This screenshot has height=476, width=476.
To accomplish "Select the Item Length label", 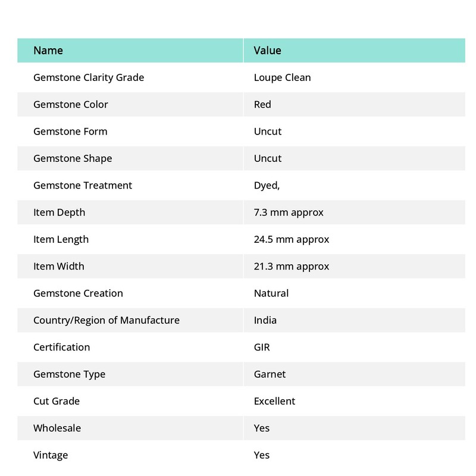I will click(x=61, y=240).
